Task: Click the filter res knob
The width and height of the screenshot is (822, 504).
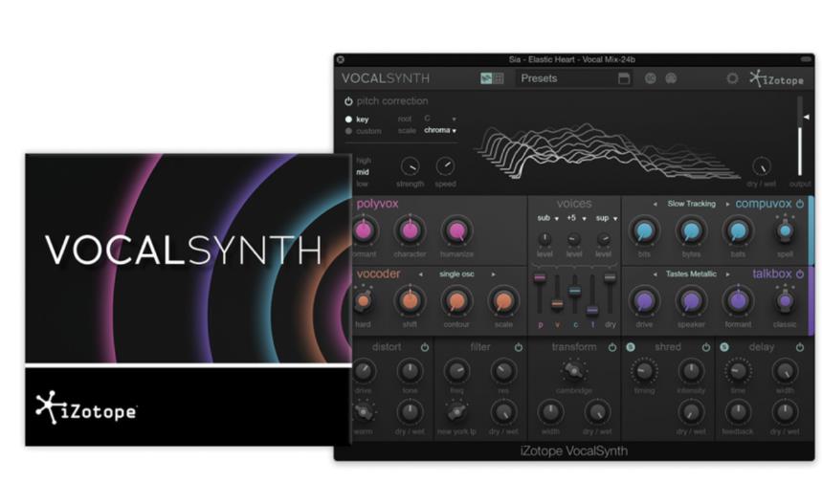Action: coord(503,371)
